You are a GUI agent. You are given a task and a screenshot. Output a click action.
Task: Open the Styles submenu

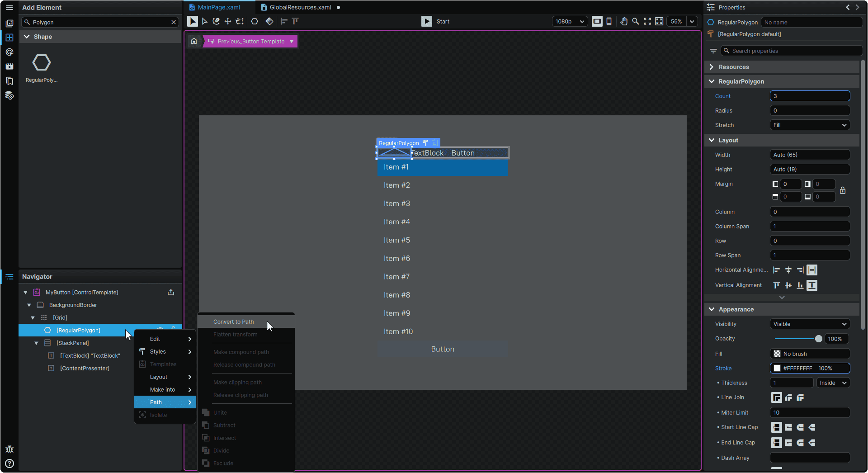pyautogui.click(x=165, y=352)
